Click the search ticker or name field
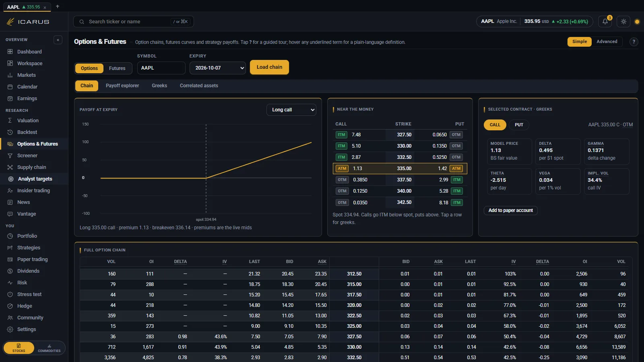 pos(134,22)
